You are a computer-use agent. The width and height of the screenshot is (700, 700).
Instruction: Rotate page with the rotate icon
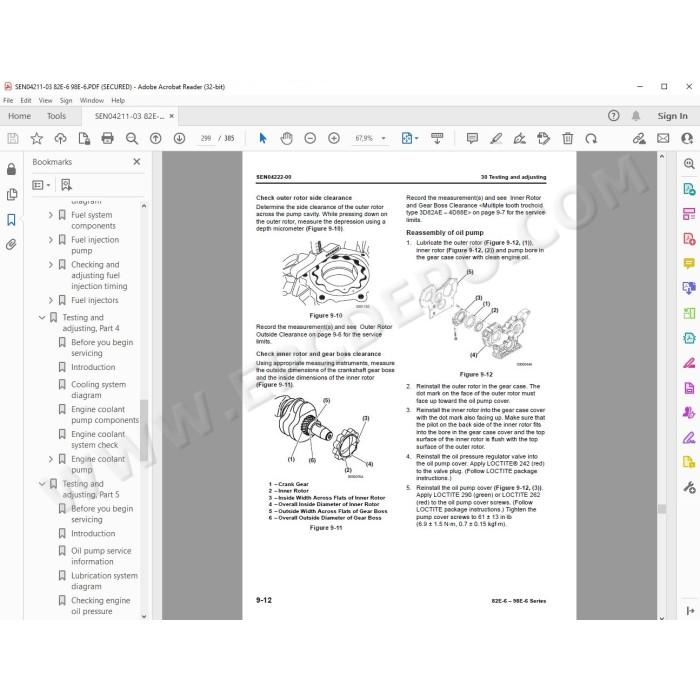(591, 138)
